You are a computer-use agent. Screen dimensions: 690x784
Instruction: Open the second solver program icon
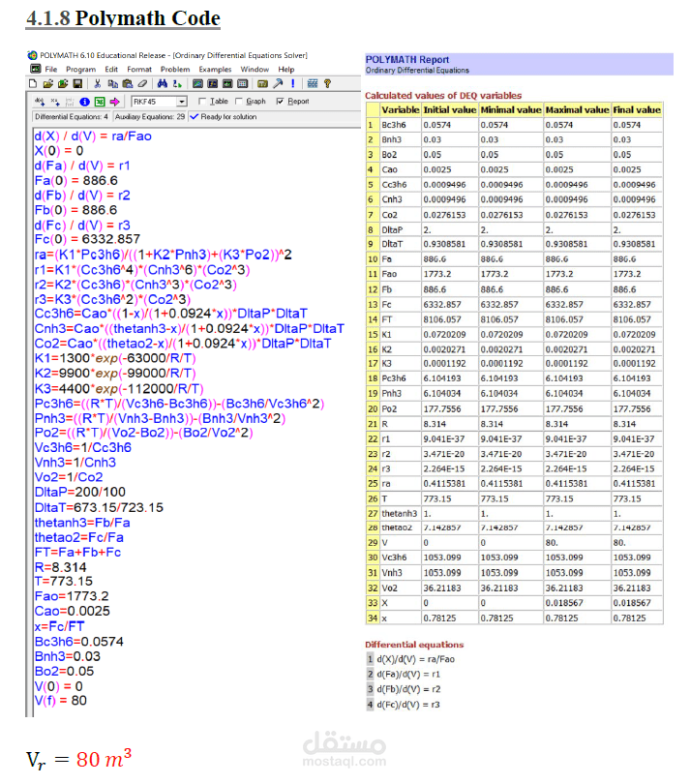pyautogui.click(x=213, y=83)
